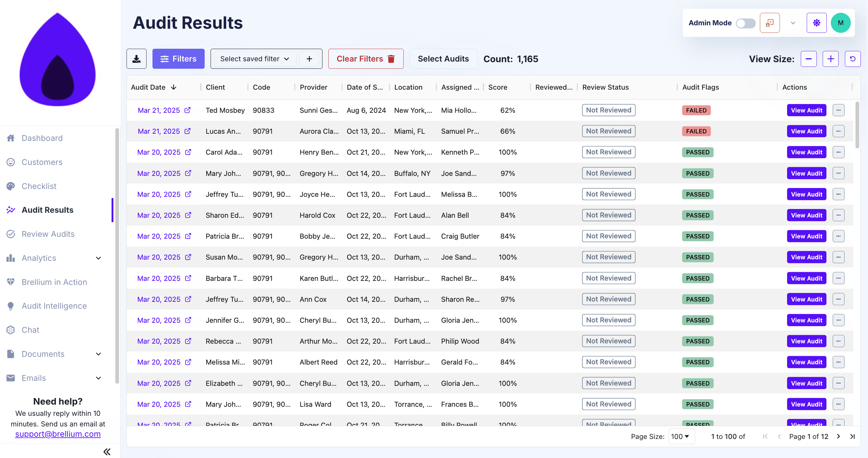Image resolution: width=868 pixels, height=458 pixels.
Task: Decrease View Size with the minus icon
Action: pyautogui.click(x=809, y=59)
